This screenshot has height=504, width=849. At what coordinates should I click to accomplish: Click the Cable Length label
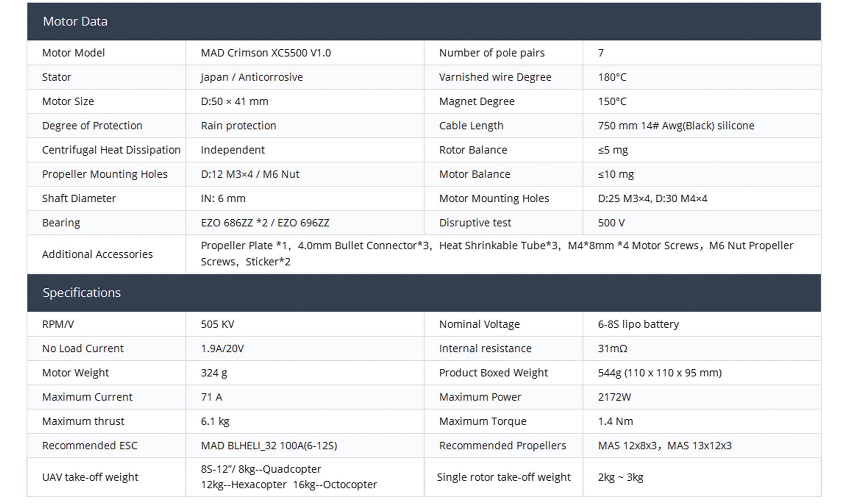click(x=471, y=126)
